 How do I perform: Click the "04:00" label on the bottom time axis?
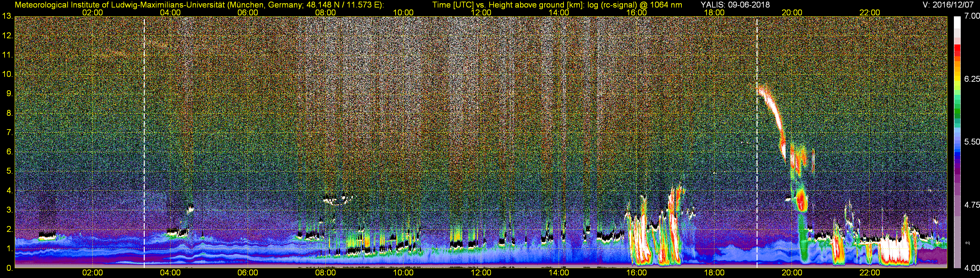(x=170, y=273)
